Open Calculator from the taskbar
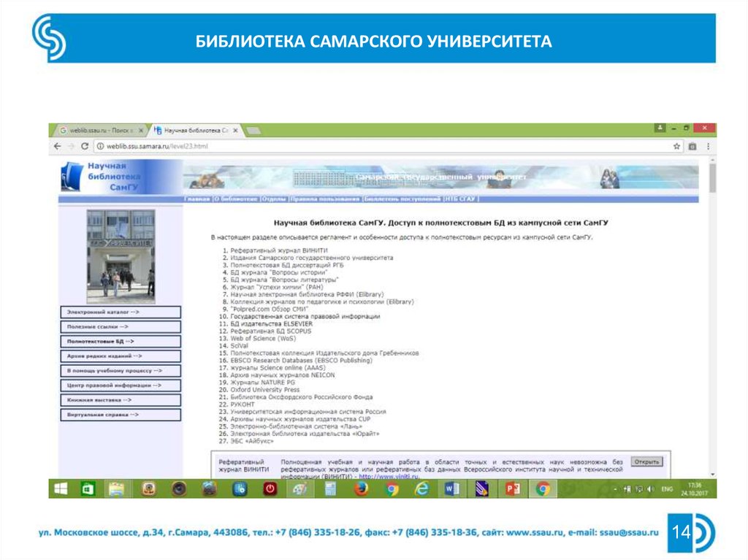This screenshot has width=748, height=560. [x=330, y=489]
